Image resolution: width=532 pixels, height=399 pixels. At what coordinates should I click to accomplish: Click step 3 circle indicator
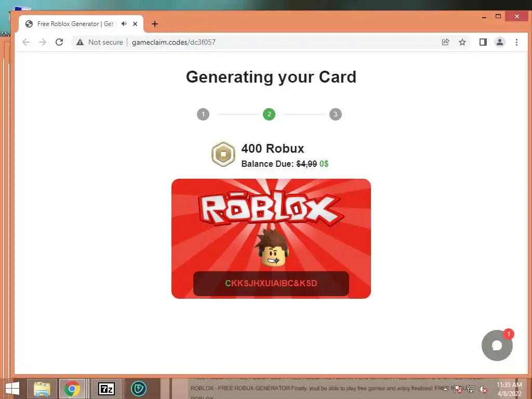click(x=335, y=114)
